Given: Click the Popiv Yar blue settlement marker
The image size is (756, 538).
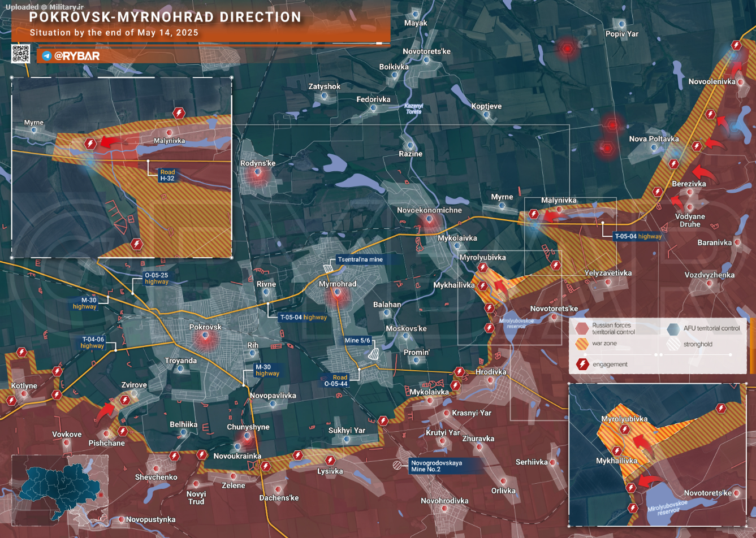Looking at the screenshot, I should (x=622, y=24).
